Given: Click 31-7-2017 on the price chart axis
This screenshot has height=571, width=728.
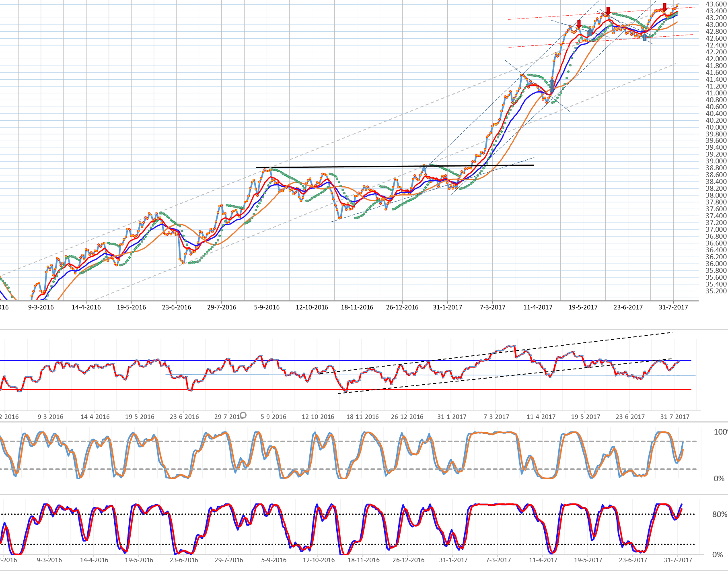Looking at the screenshot, I should point(673,307).
